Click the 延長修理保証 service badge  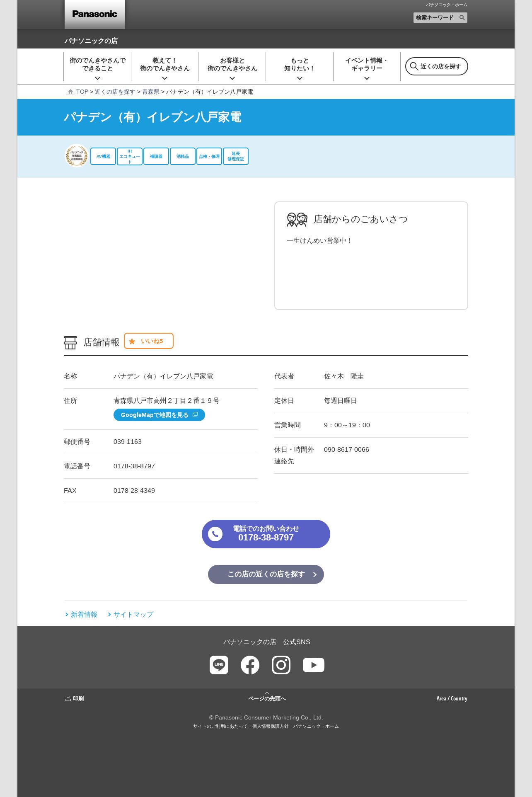(x=236, y=156)
